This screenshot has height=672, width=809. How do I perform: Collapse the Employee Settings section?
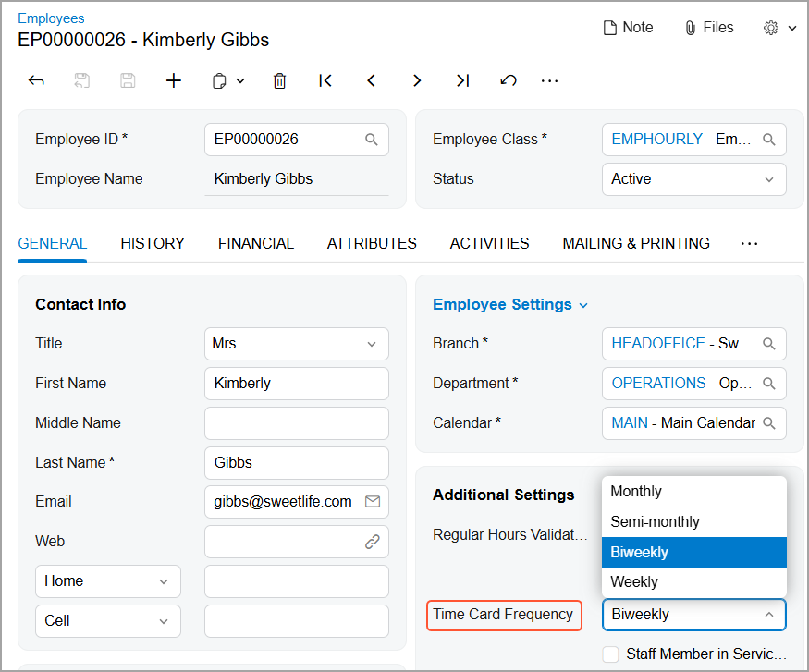click(x=510, y=304)
